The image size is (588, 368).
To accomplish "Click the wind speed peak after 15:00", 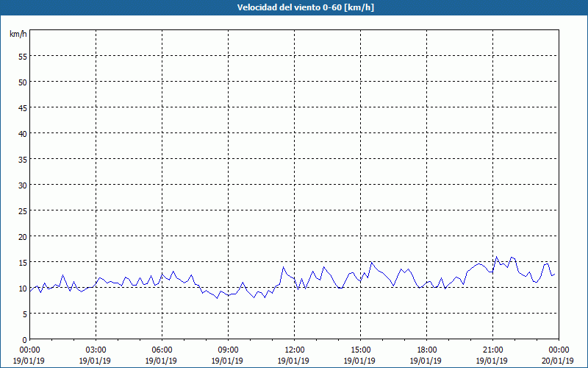I will click(372, 263).
